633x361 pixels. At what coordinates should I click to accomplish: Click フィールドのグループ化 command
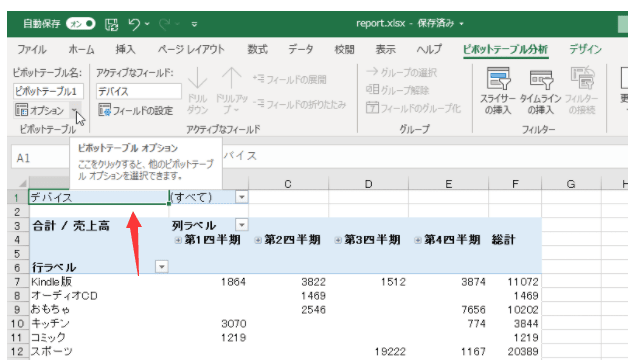413,108
